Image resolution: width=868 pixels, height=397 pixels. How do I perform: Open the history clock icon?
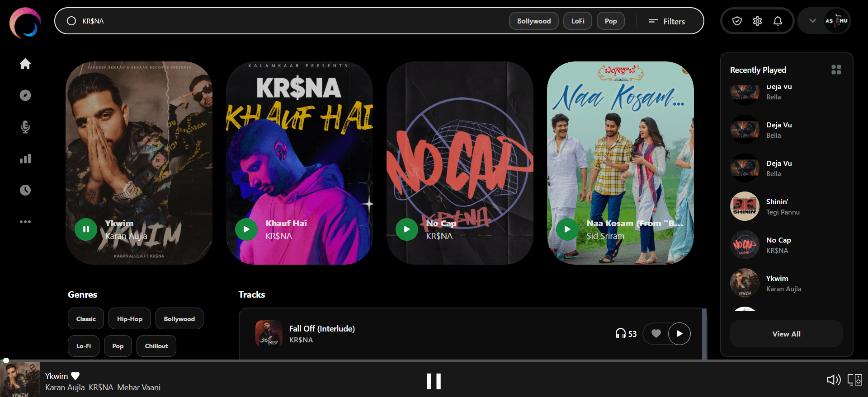coord(25,190)
